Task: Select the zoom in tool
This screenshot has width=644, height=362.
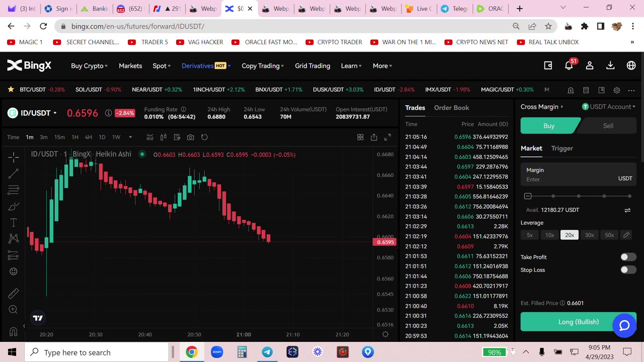Action: pyautogui.click(x=14, y=310)
